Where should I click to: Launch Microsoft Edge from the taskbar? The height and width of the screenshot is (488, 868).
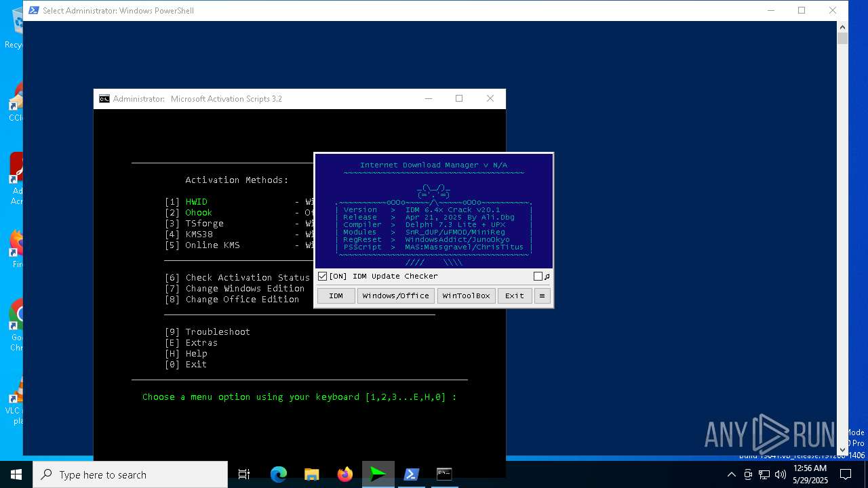[279, 474]
